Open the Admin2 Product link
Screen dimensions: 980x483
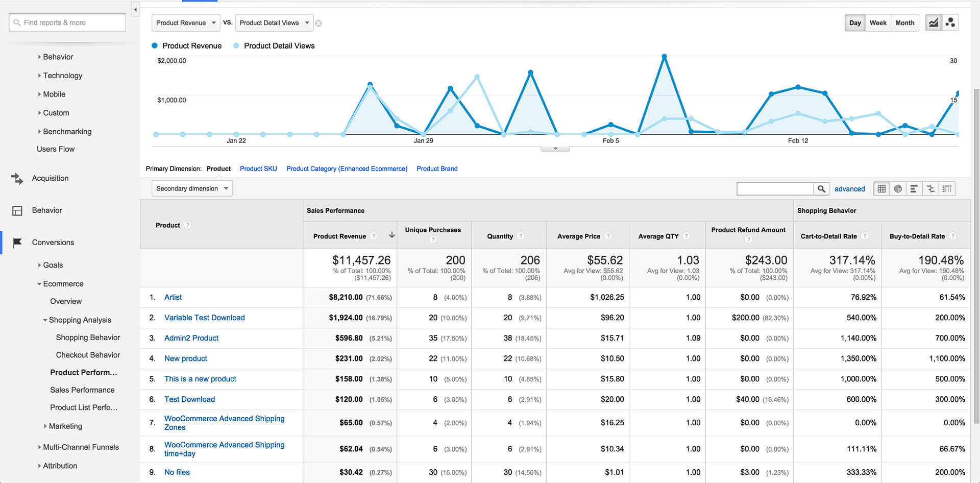pyautogui.click(x=191, y=338)
